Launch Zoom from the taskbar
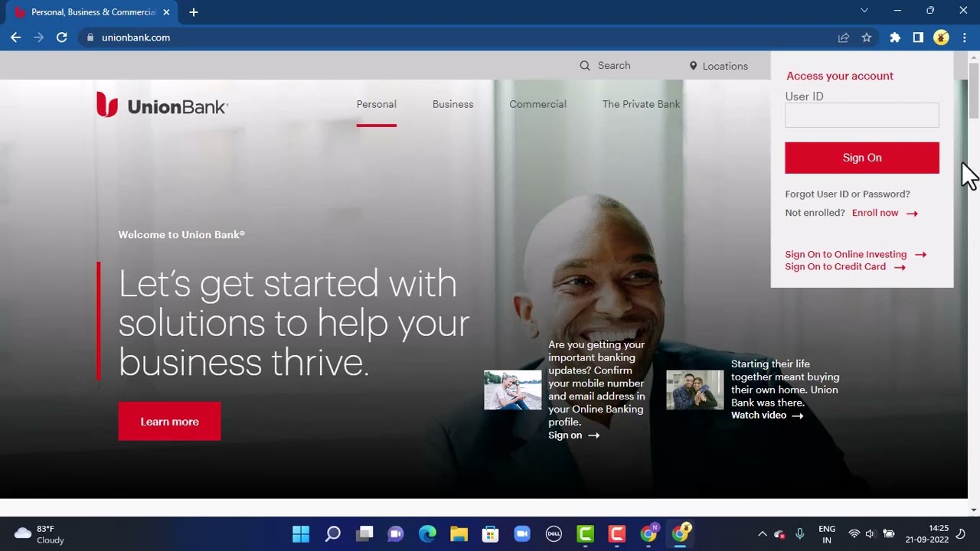 tap(522, 534)
